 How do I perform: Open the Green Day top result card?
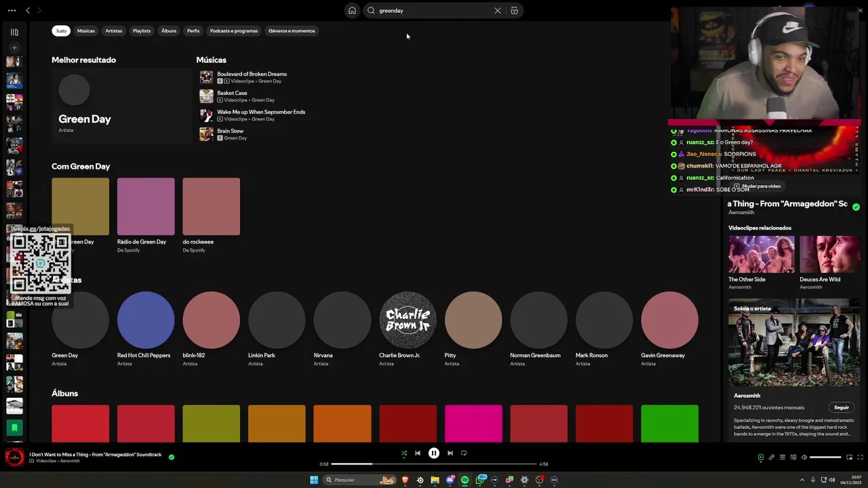click(x=122, y=105)
